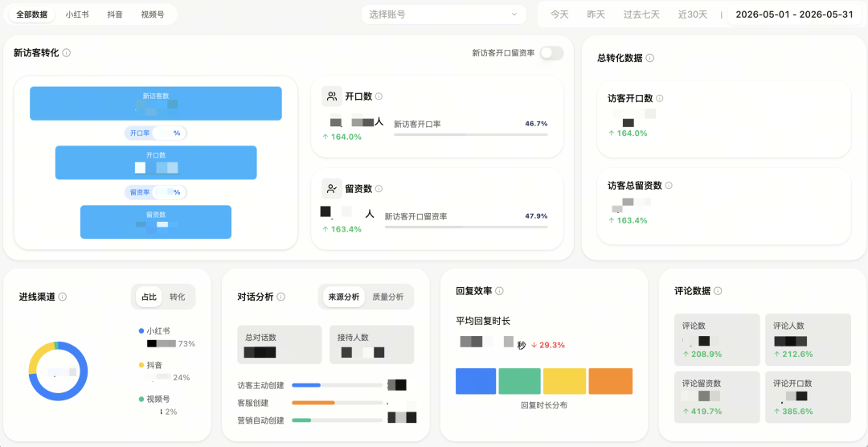Click the 开口率 pill in funnel
This screenshot has width=868, height=447.
click(x=156, y=133)
